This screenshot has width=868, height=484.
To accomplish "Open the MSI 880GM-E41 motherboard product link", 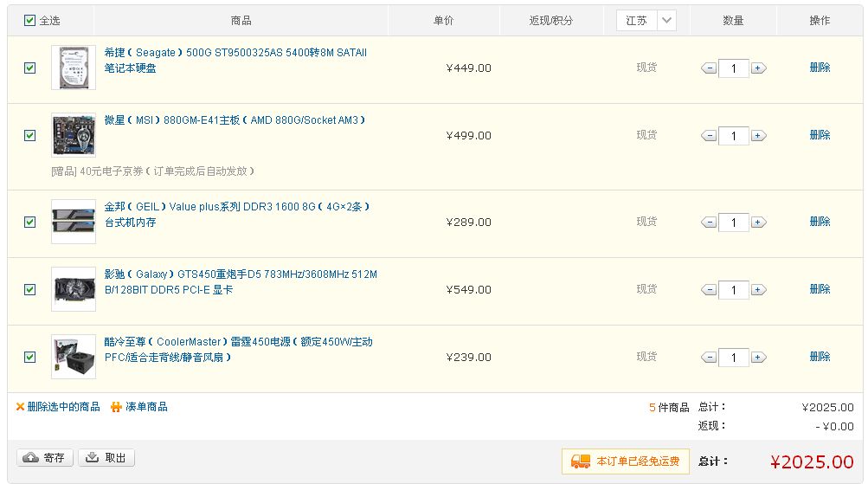I will pos(235,120).
